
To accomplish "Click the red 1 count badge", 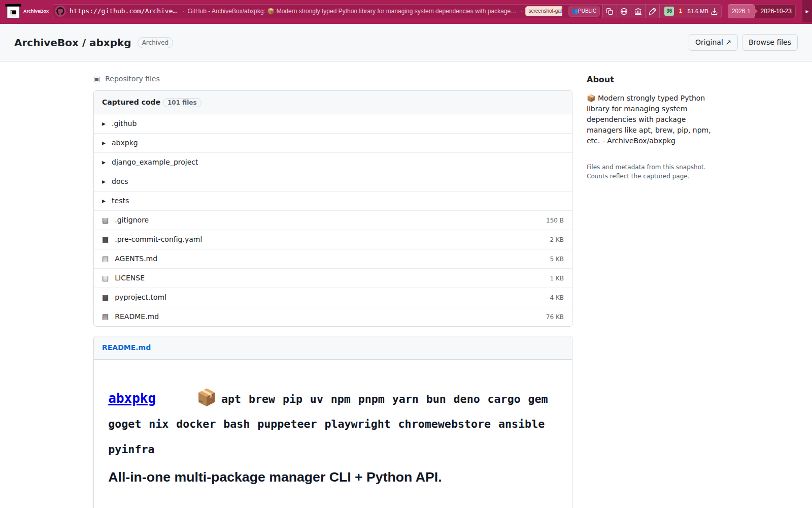I will pyautogui.click(x=681, y=11).
